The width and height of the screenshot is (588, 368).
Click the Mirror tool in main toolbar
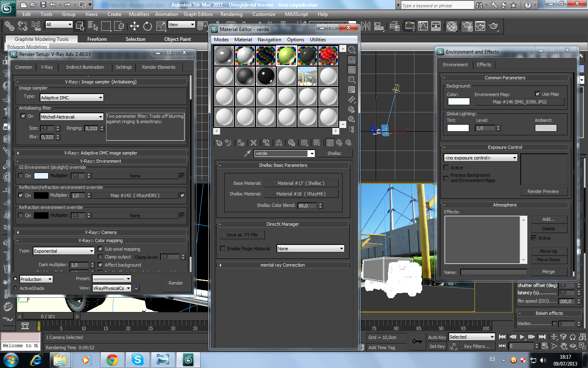[x=366, y=26]
